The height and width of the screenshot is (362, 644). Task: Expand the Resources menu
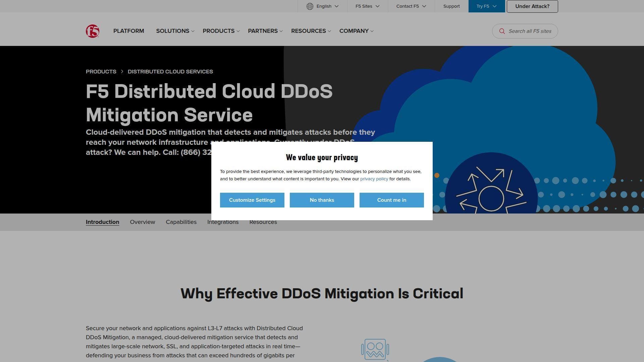coord(311,31)
